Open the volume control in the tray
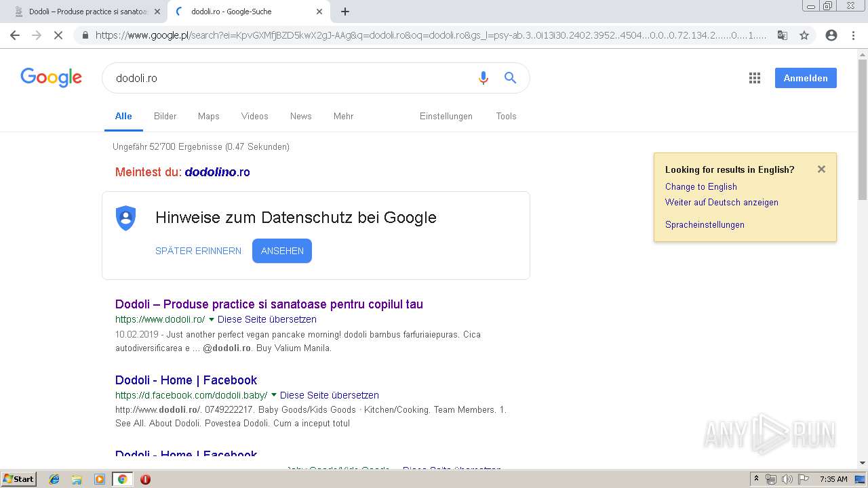 [787, 479]
